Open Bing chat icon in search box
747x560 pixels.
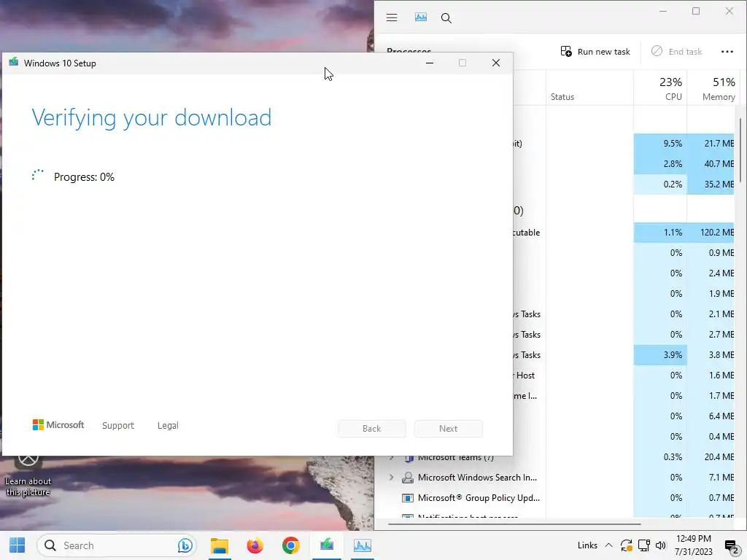pyautogui.click(x=185, y=545)
